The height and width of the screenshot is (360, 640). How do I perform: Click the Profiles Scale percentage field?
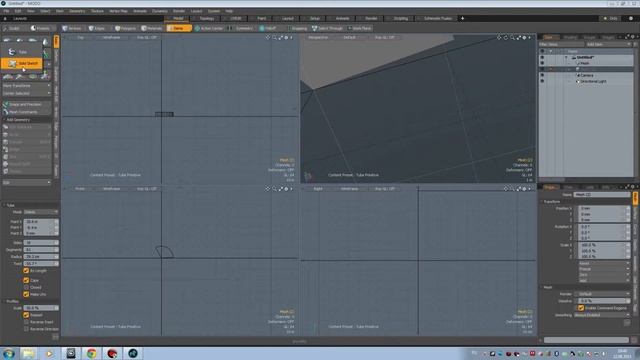[41, 308]
